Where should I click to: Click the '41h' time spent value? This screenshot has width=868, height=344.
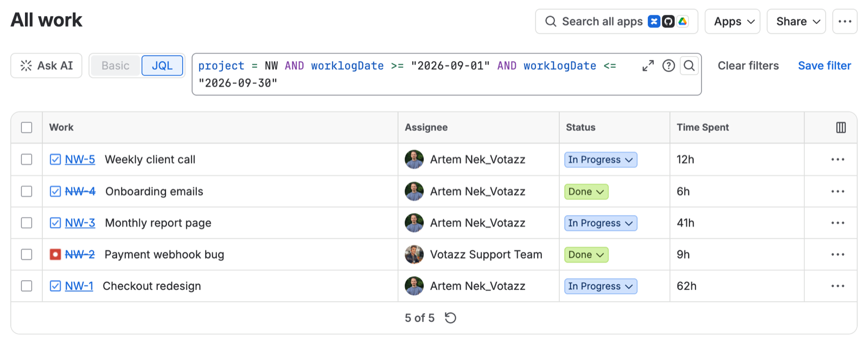pyautogui.click(x=685, y=223)
